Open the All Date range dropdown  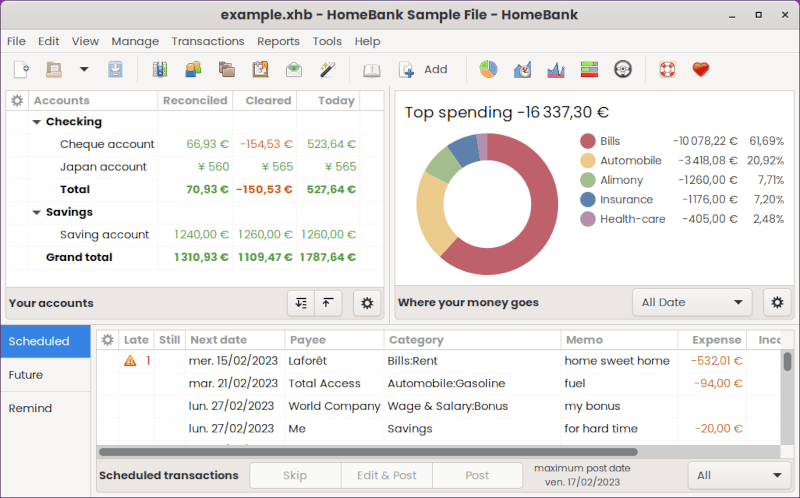pyautogui.click(x=692, y=303)
